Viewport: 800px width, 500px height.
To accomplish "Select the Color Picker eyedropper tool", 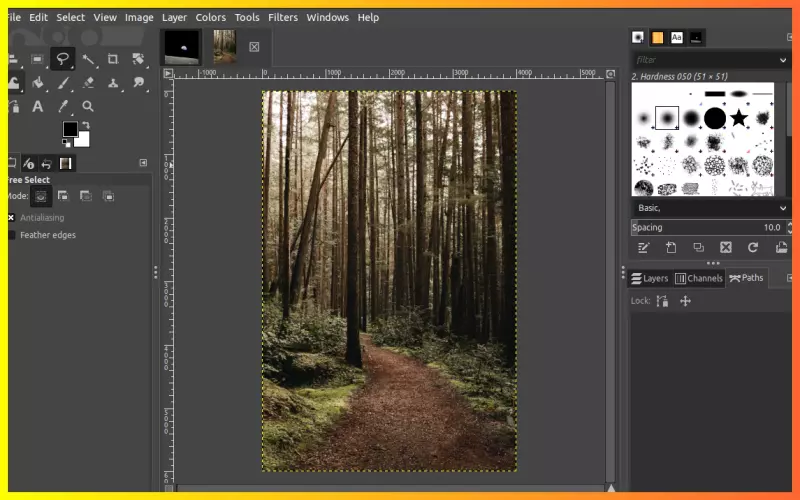I will click(x=63, y=106).
